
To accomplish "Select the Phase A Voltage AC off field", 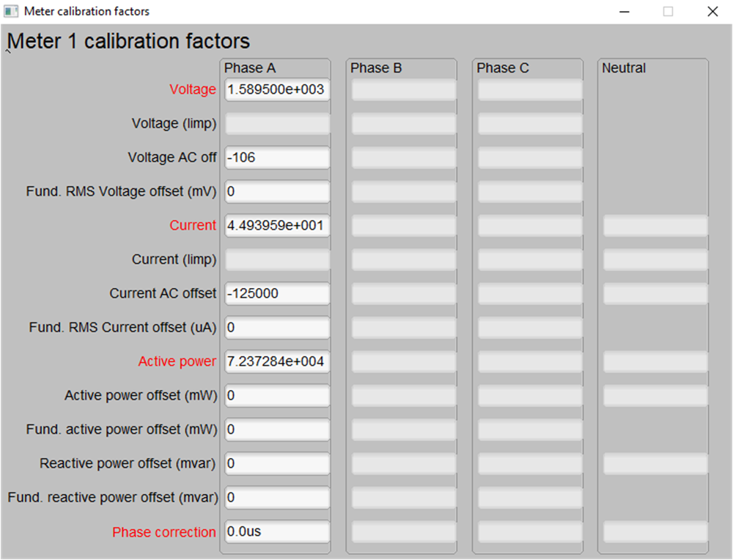I will [x=276, y=158].
